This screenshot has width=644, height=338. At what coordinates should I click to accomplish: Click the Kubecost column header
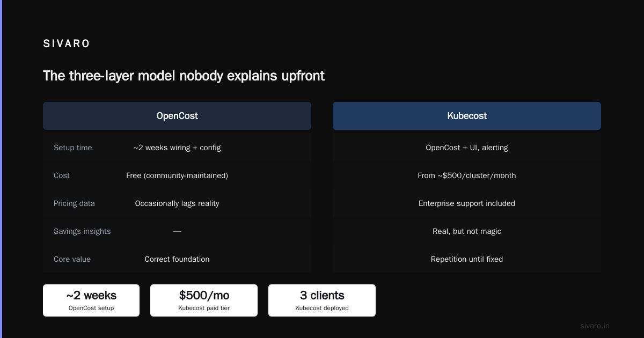[x=467, y=116]
